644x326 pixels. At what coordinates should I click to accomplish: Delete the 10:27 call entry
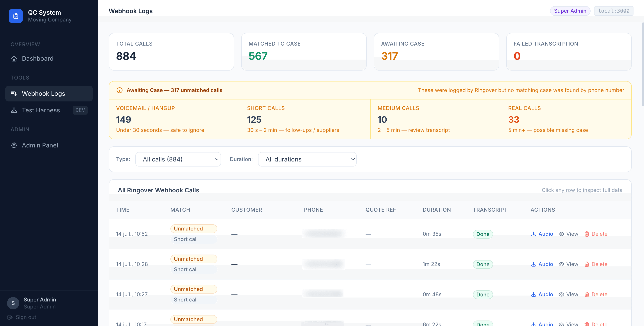point(596,294)
